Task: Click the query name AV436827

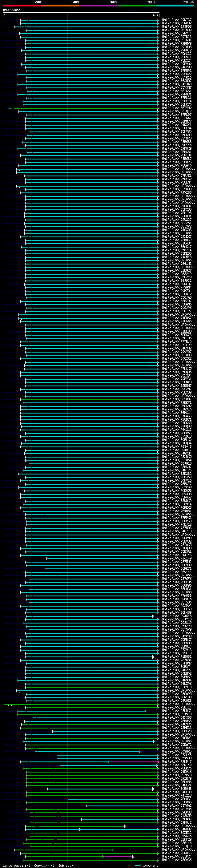Action: 11,10
